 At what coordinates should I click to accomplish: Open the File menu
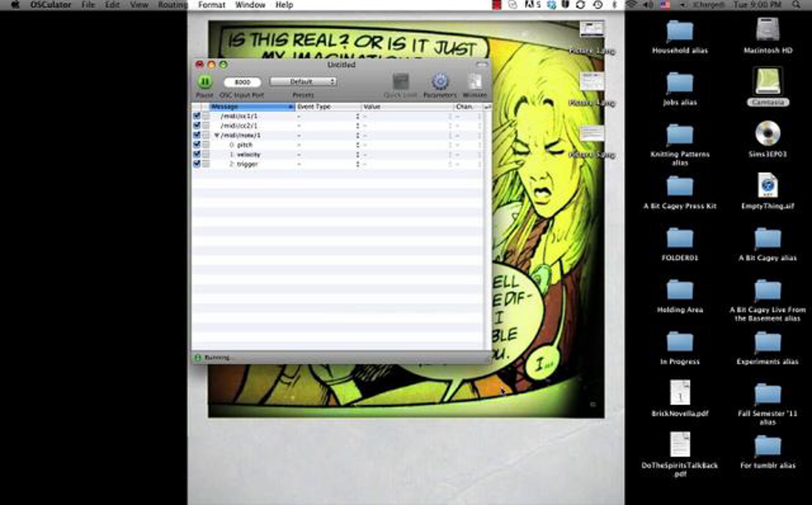click(88, 5)
